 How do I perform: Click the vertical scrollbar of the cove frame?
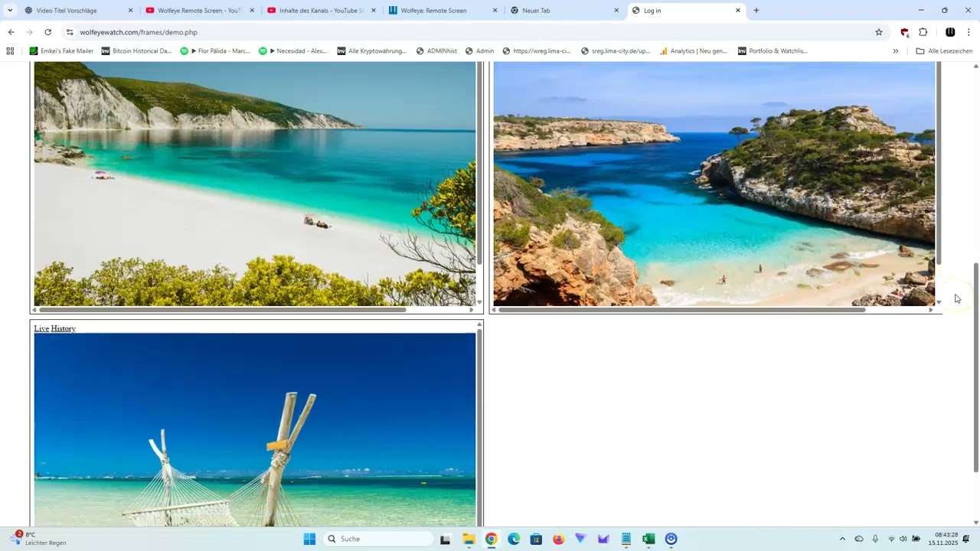tap(939, 163)
